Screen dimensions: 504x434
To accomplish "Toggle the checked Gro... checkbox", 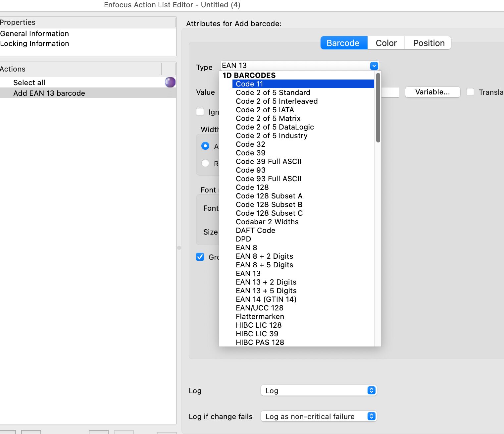I will point(200,257).
